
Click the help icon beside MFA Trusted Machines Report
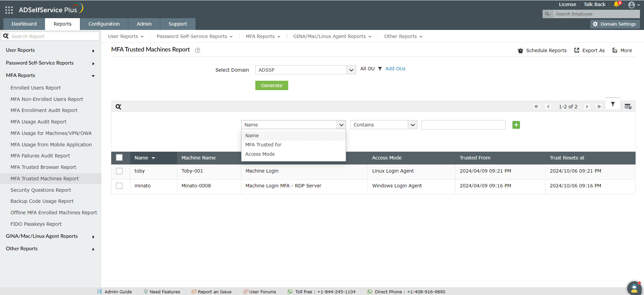tap(198, 50)
